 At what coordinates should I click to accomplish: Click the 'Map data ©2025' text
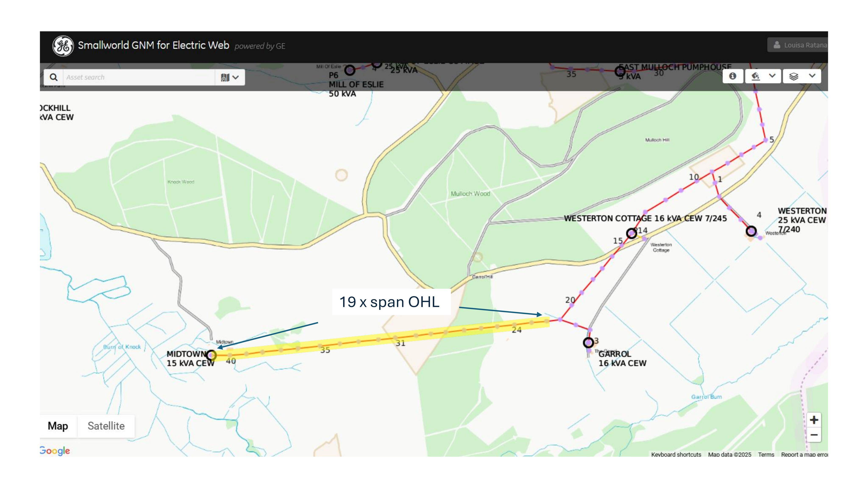(x=729, y=454)
